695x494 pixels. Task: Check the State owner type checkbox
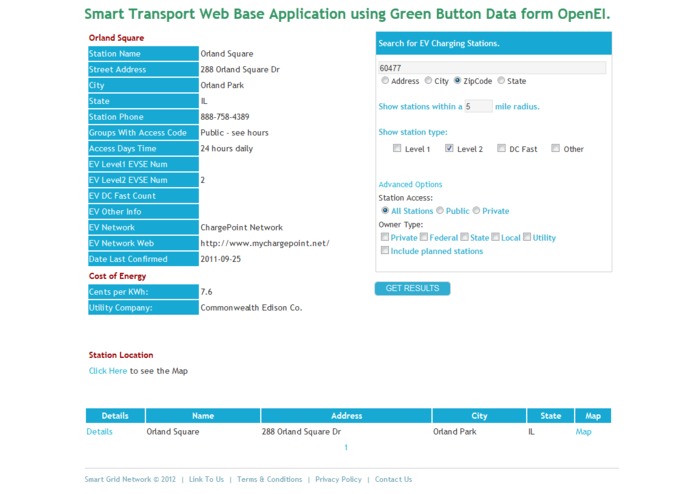tap(464, 237)
